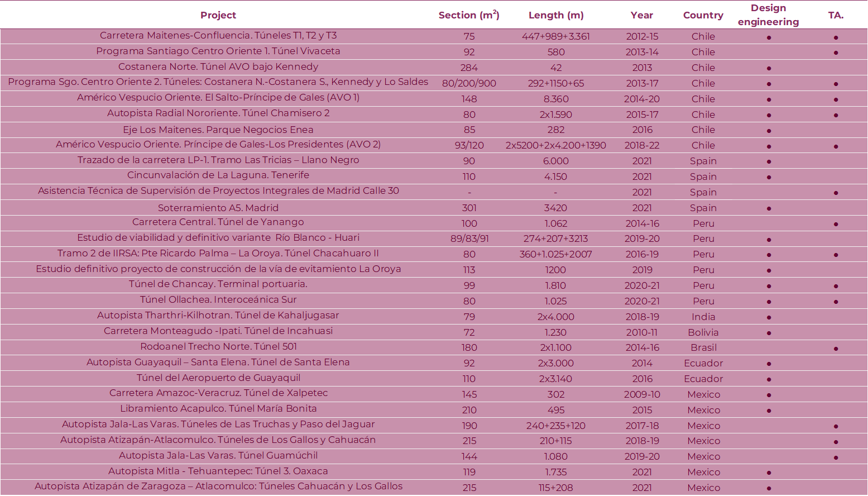Click the Country column header
868x496 pixels.
point(703,15)
